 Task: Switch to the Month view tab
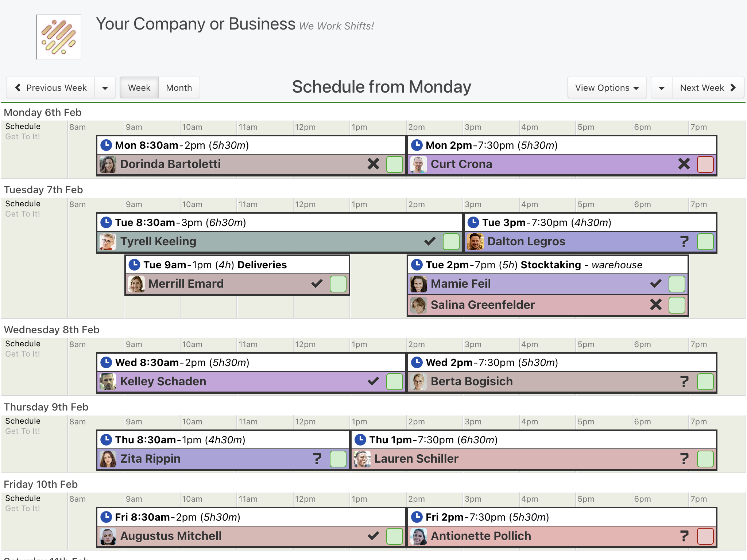[179, 88]
